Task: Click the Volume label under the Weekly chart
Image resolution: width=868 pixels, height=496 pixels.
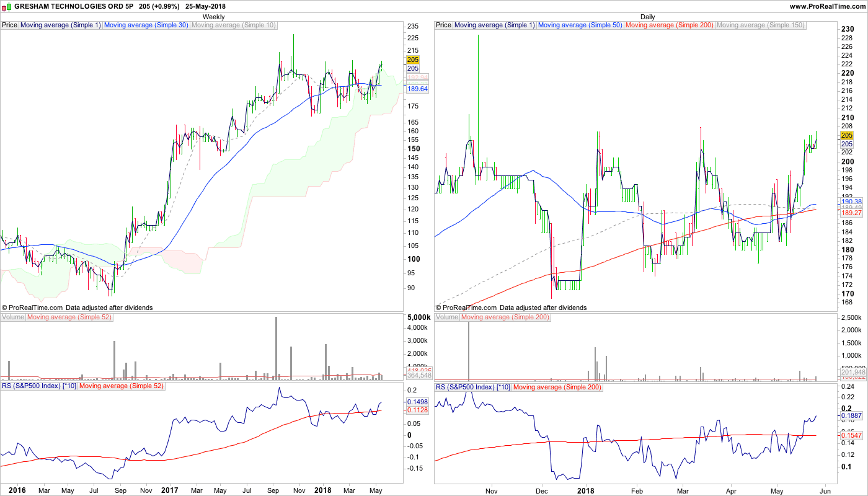Action: (13, 317)
